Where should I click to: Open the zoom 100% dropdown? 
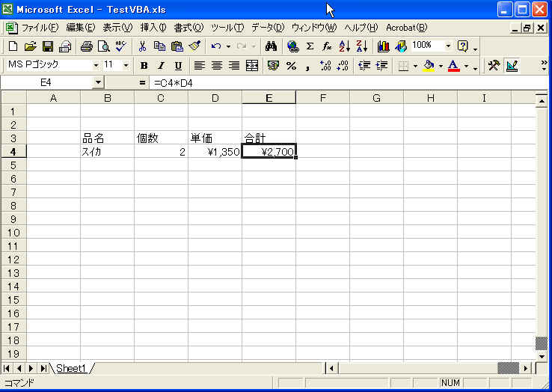448,46
